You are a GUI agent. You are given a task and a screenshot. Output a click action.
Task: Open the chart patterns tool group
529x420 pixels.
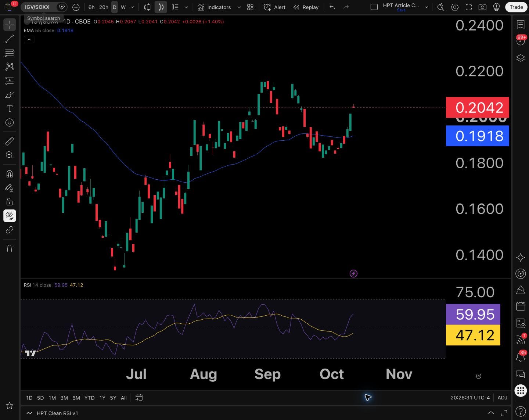pyautogui.click(x=10, y=67)
